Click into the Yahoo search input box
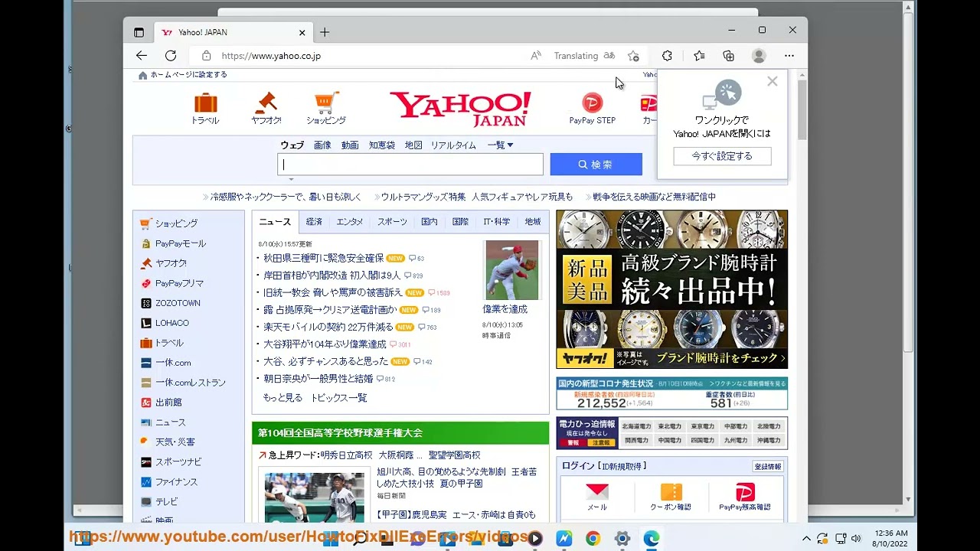 coord(410,165)
